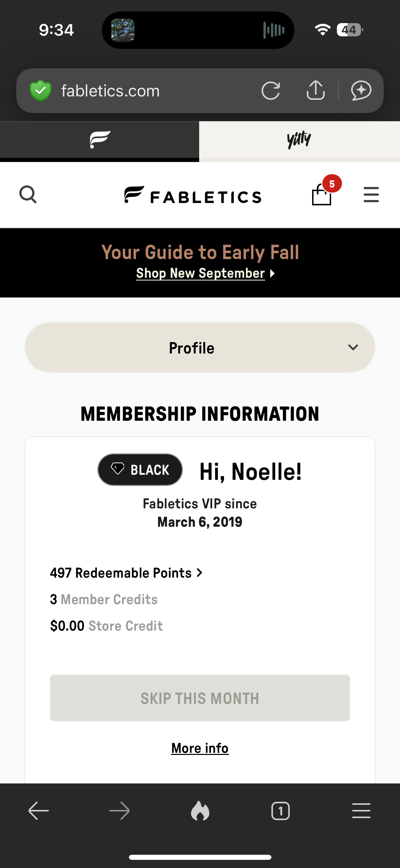
Task: Tap the green privacy shield icon
Action: click(x=41, y=91)
